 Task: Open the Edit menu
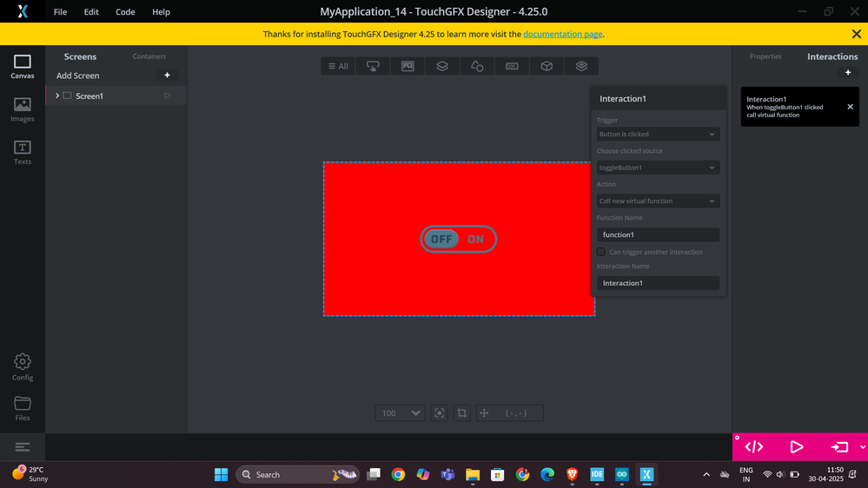point(91,11)
